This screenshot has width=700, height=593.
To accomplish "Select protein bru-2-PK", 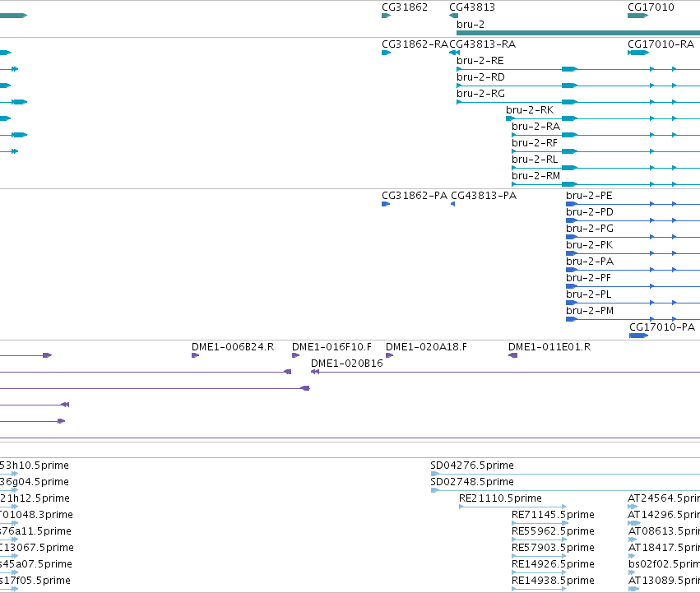I will coord(589,245).
